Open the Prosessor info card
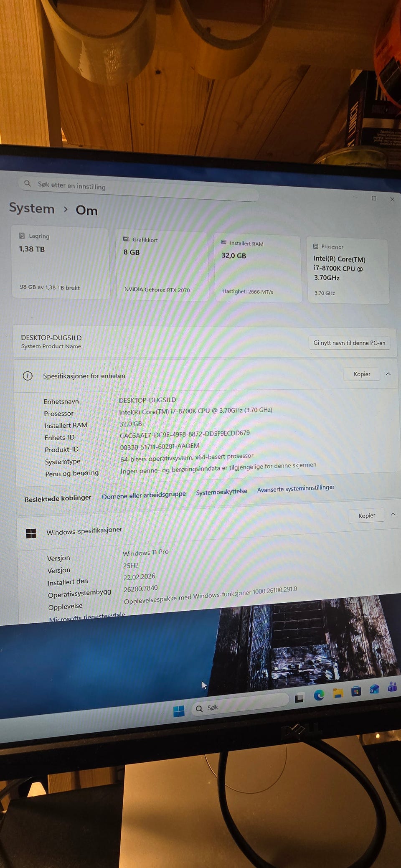The width and height of the screenshot is (401, 868). coord(348,271)
